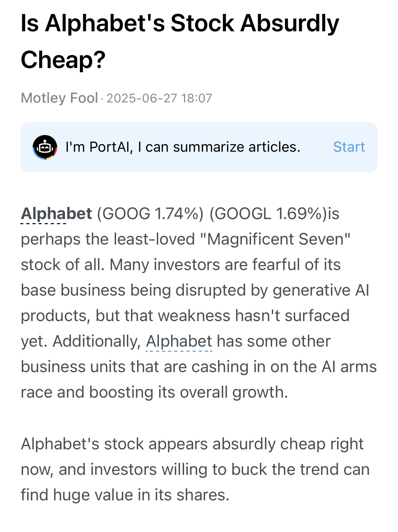Tap the Motley Fool source name
Image resolution: width=398 pixels, height=532 pixels.
point(60,98)
